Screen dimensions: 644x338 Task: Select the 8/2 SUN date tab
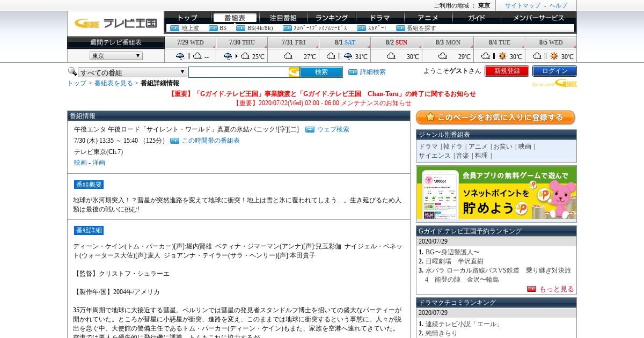tap(397, 42)
